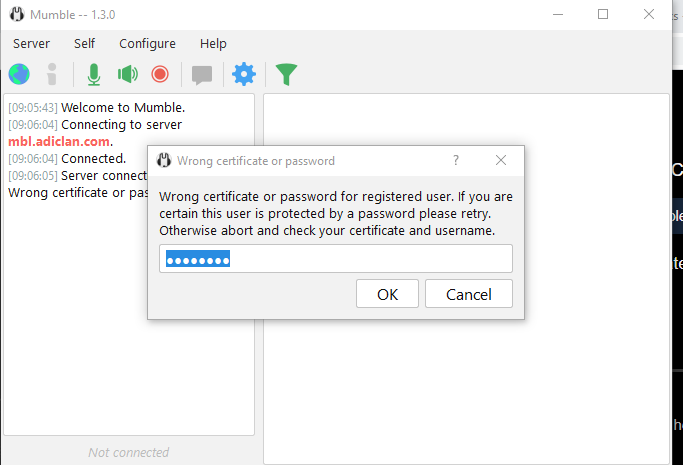
Task: Cancel the wrong certificate dialog
Action: [x=469, y=294]
